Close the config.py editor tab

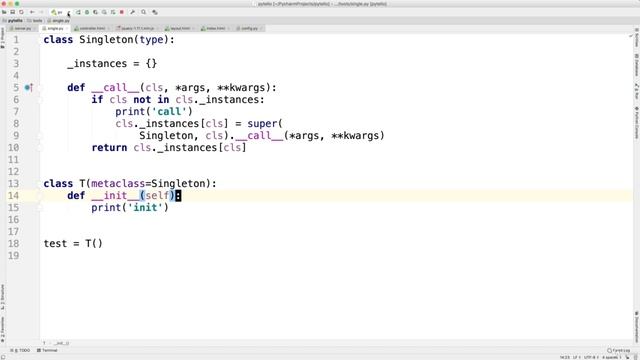(262, 29)
